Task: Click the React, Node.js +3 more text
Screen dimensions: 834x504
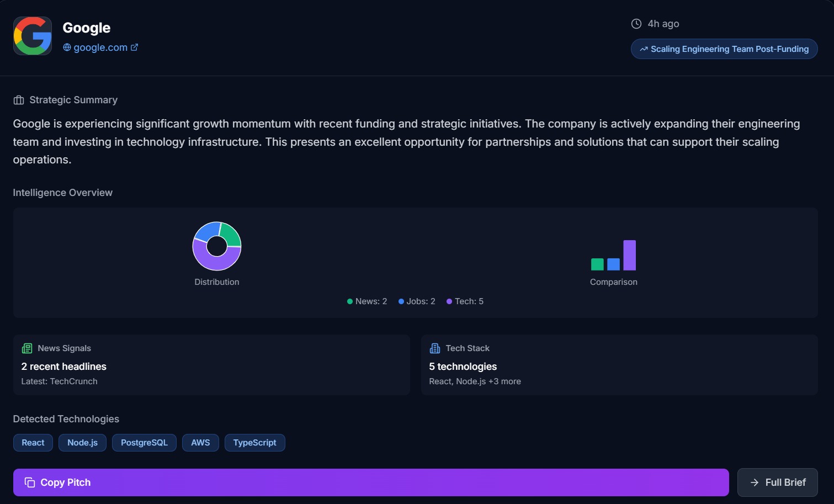Action: [475, 381]
